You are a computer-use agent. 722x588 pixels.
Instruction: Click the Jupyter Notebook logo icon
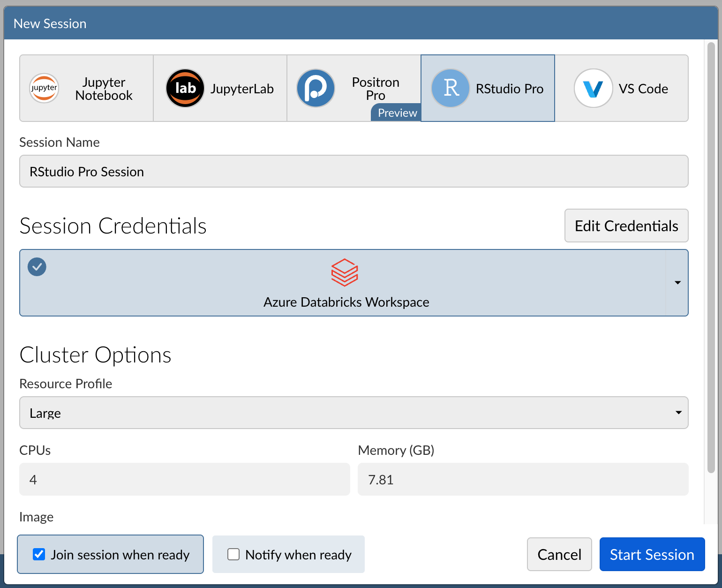[44, 88]
